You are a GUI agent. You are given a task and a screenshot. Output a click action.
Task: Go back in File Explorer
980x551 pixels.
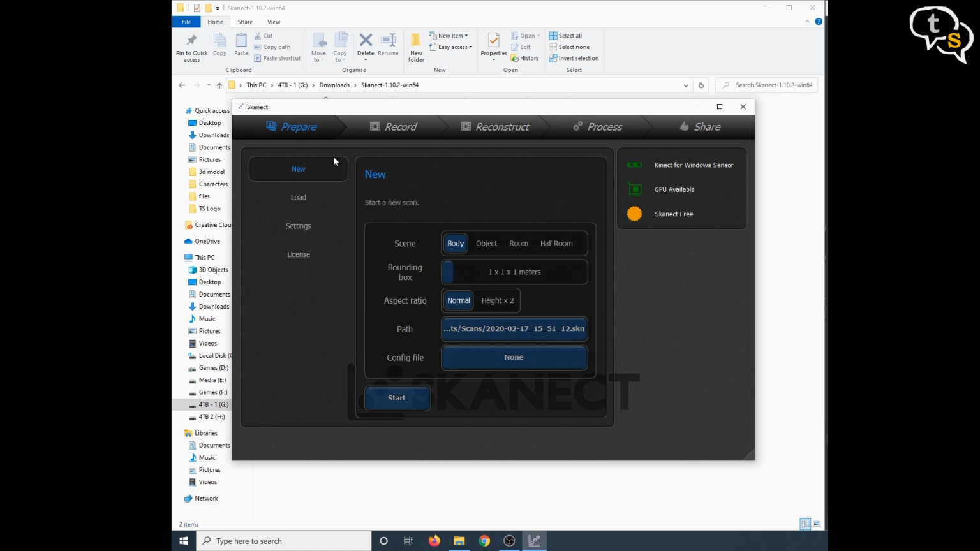click(182, 85)
